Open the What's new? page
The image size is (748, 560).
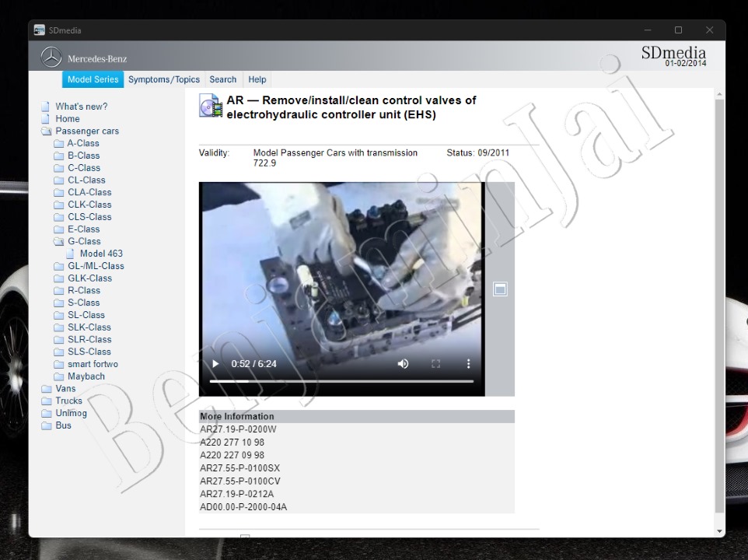click(81, 107)
